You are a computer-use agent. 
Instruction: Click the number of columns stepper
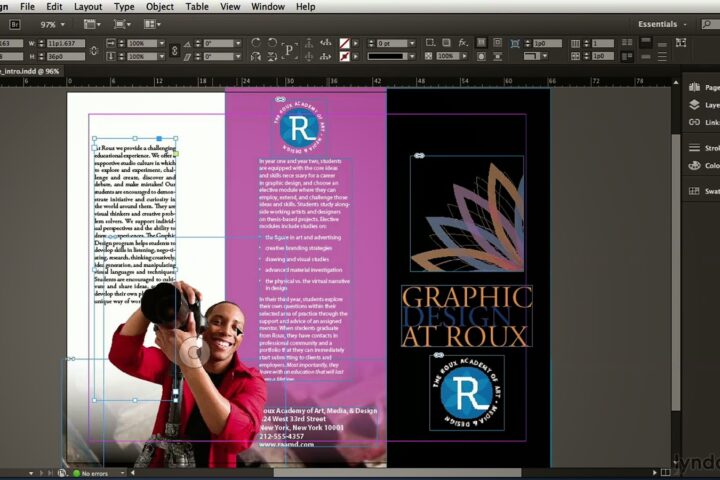coord(586,43)
